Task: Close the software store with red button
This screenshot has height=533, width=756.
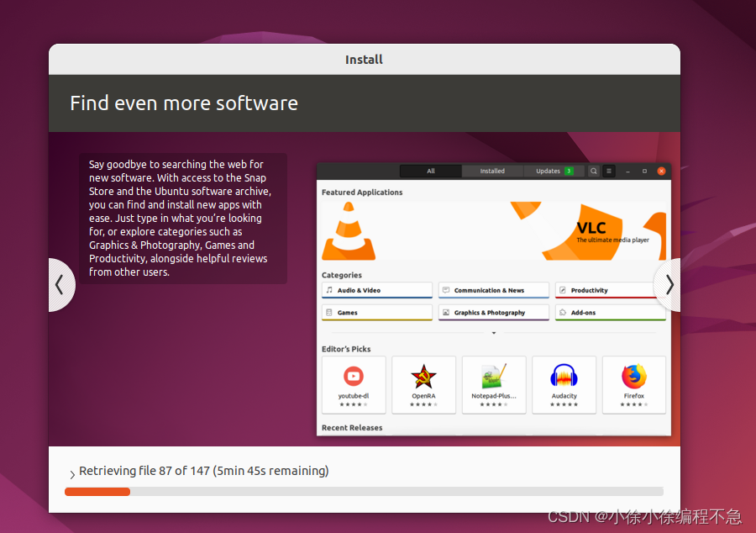Action: tap(662, 172)
